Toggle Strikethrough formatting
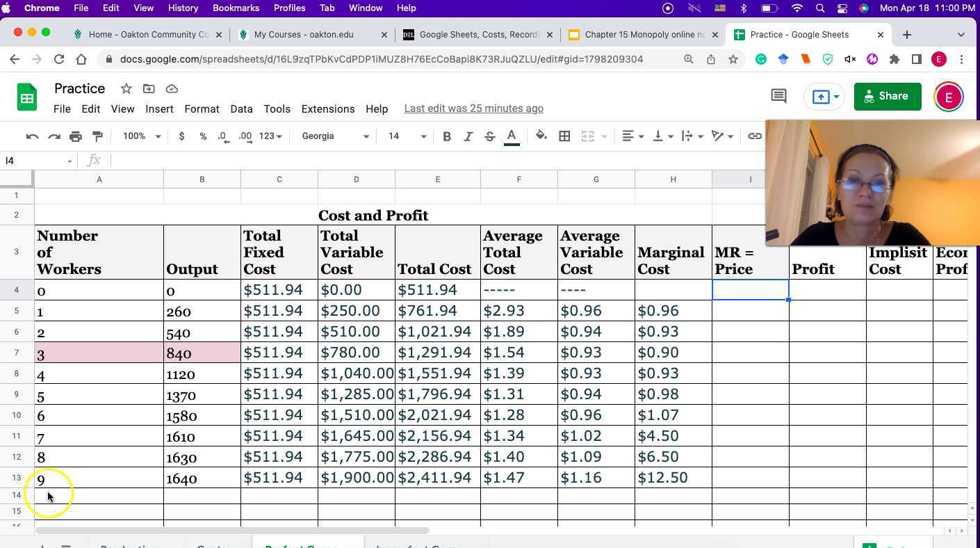 point(489,136)
